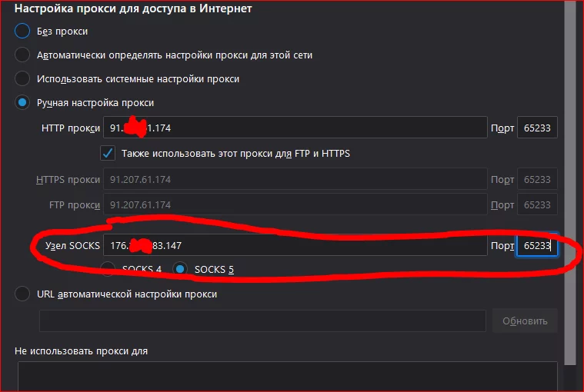584x392 pixels.
Task: Click the automatic proxy URL text field
Action: click(x=262, y=321)
